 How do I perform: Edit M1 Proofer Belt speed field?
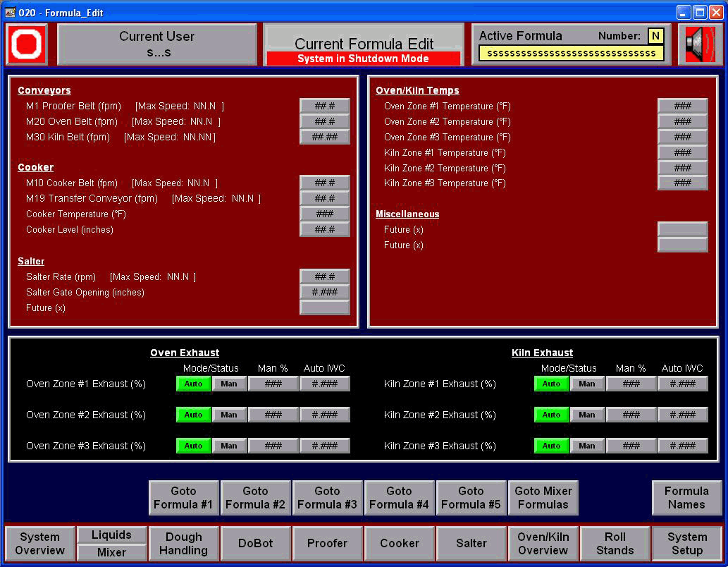click(325, 106)
